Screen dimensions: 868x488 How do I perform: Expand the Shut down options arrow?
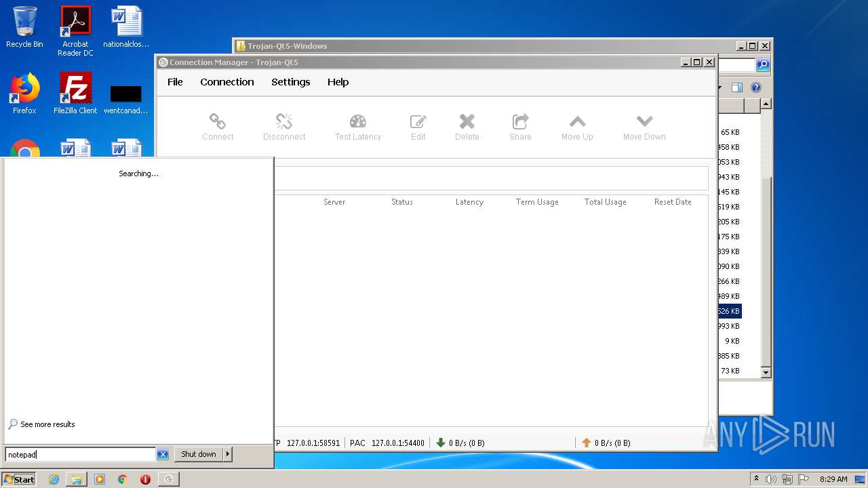point(228,455)
